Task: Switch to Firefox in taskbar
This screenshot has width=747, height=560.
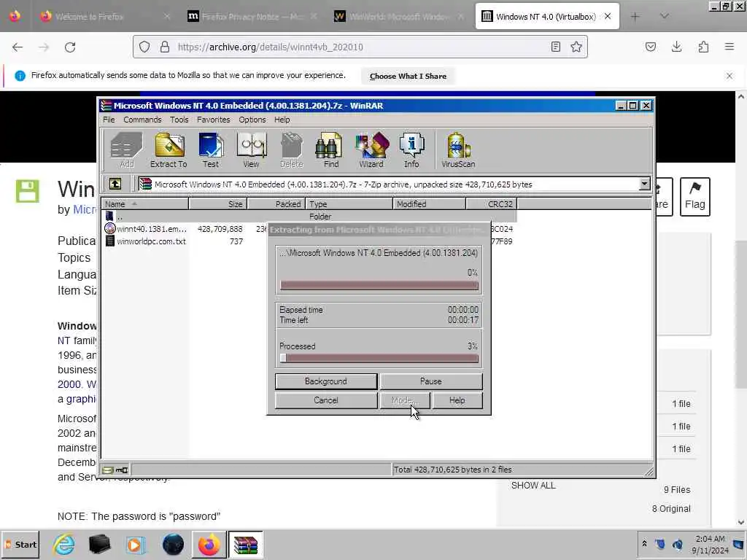Action: [x=209, y=544]
